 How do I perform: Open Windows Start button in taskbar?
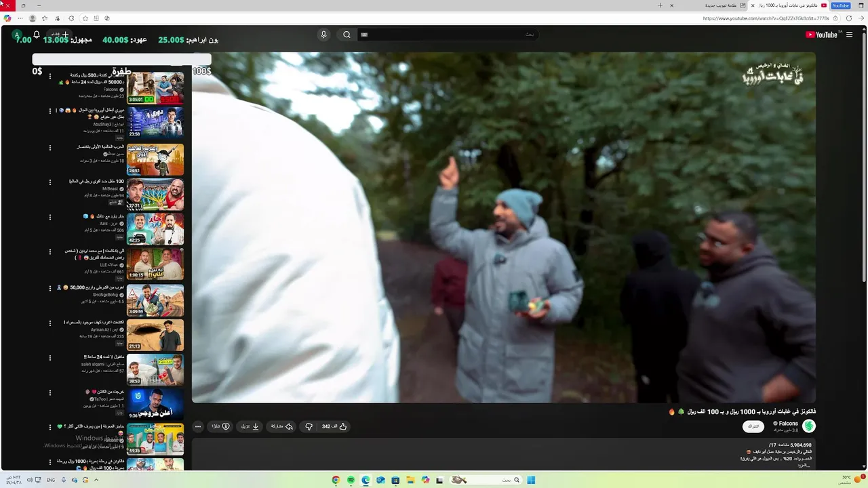pyautogui.click(x=531, y=480)
